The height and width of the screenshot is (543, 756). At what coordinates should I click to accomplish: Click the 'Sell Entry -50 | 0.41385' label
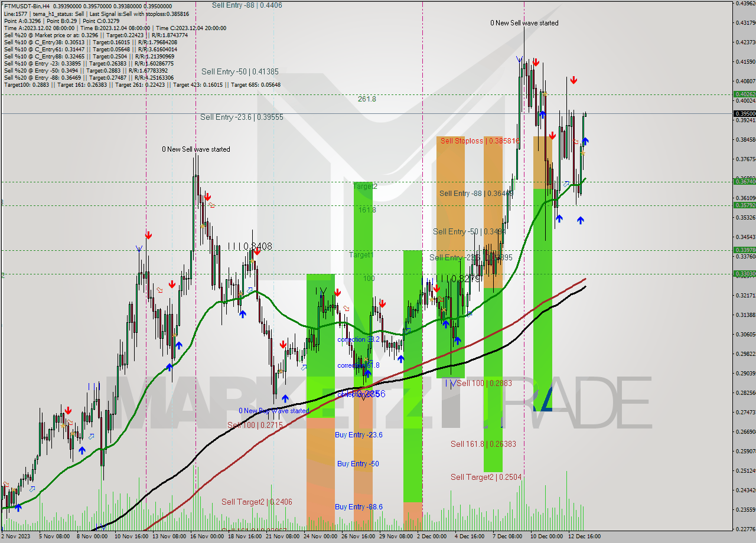pyautogui.click(x=240, y=71)
